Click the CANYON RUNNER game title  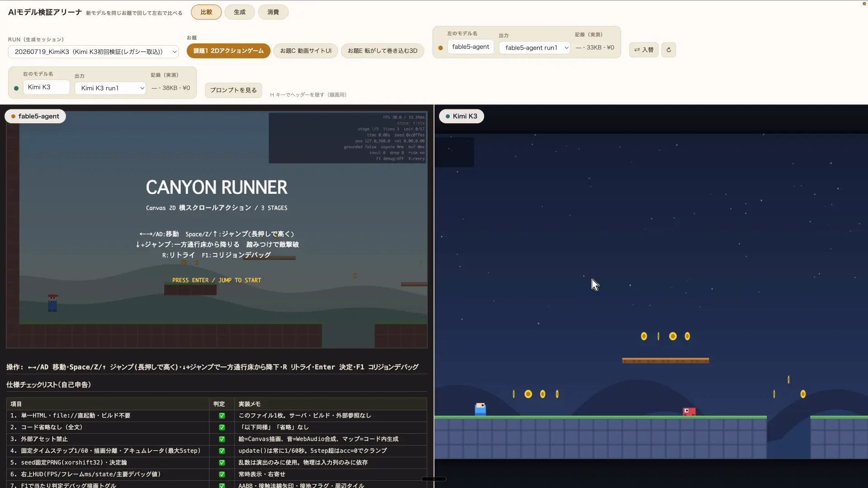pyautogui.click(x=217, y=187)
